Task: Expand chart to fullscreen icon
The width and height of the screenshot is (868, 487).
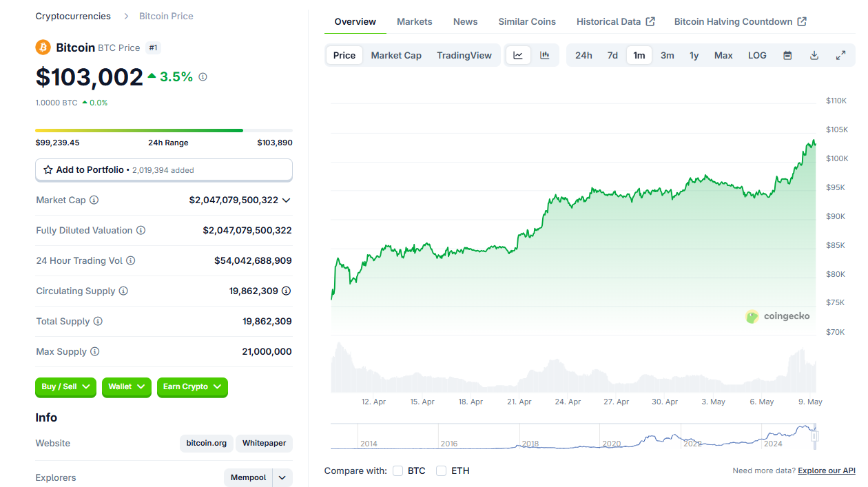Action: pyautogui.click(x=840, y=55)
